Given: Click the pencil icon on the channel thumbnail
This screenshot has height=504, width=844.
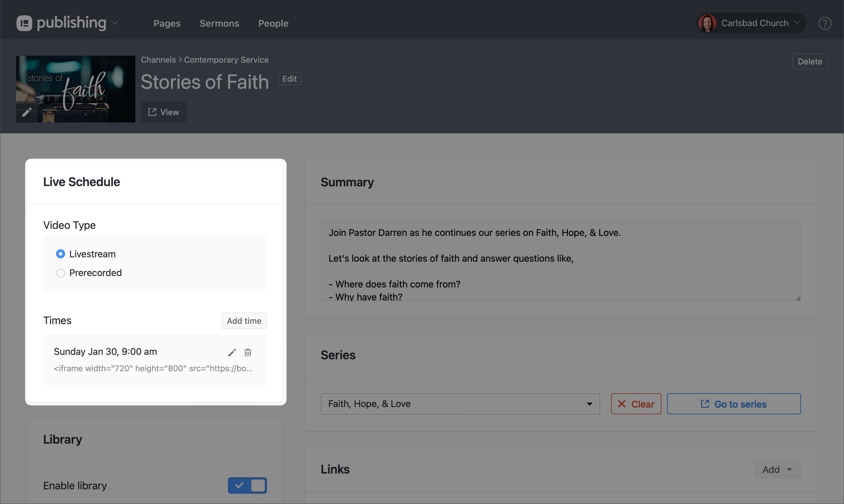Looking at the screenshot, I should point(28,112).
